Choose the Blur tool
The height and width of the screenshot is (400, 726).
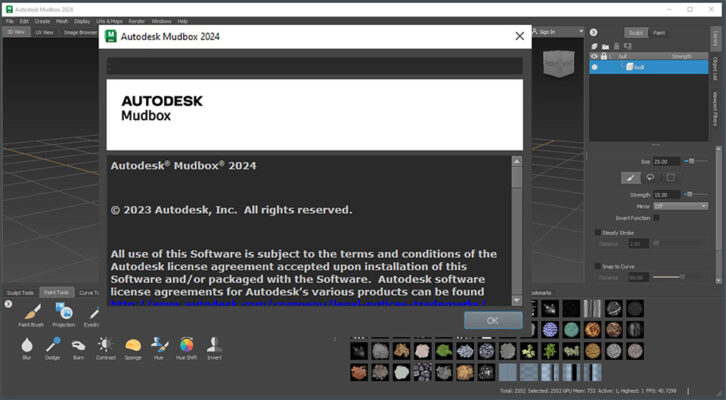pos(26,346)
